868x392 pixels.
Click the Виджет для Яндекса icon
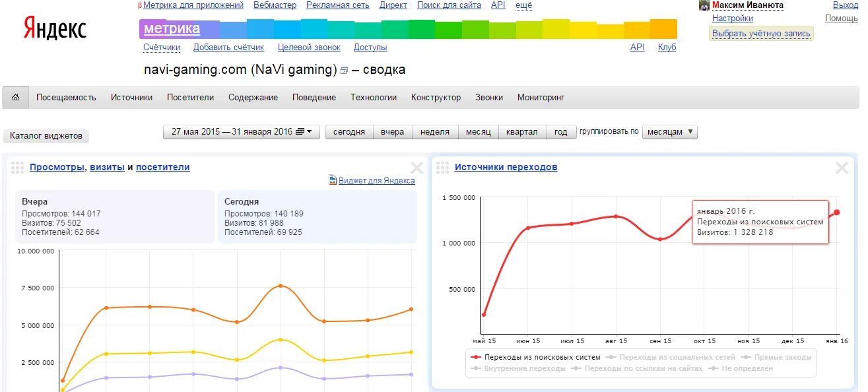(333, 180)
